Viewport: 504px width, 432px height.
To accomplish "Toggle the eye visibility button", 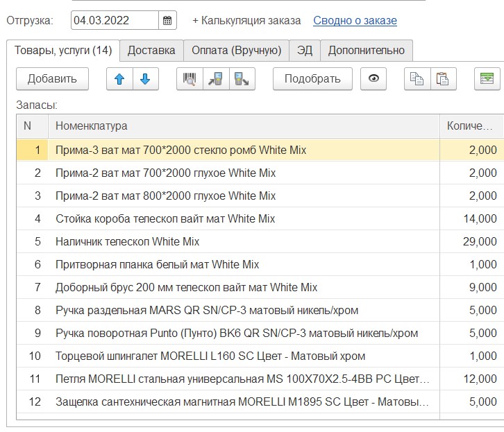I will [374, 79].
